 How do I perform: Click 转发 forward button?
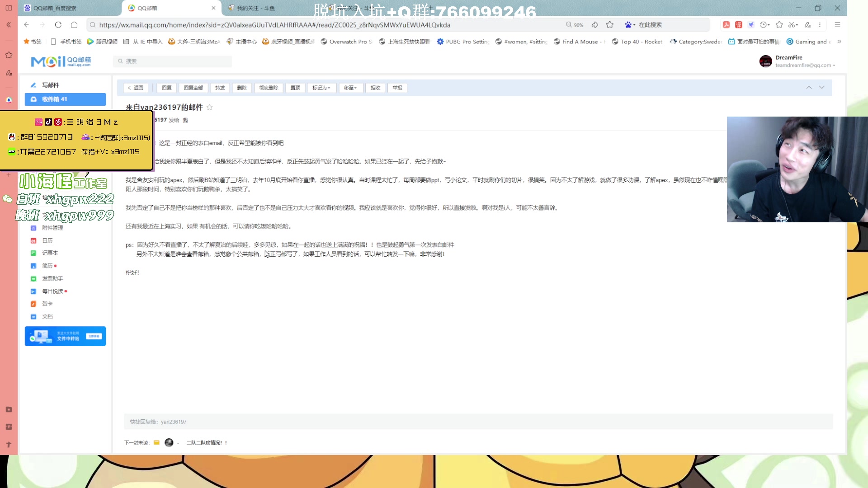[x=220, y=88]
